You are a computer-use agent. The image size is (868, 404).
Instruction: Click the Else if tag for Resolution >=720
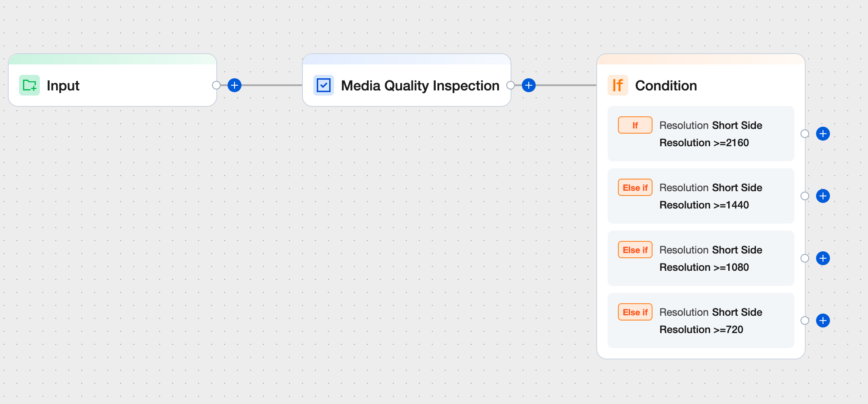[635, 312]
